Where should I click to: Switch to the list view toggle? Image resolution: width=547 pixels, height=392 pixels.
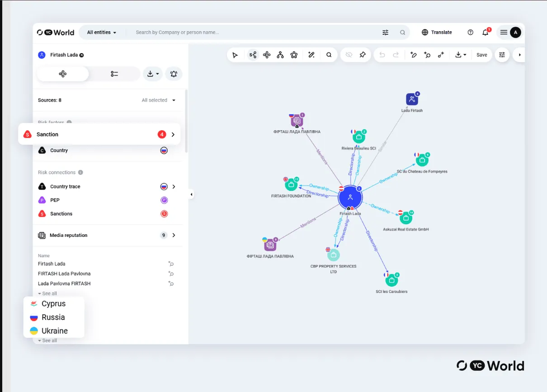point(114,74)
